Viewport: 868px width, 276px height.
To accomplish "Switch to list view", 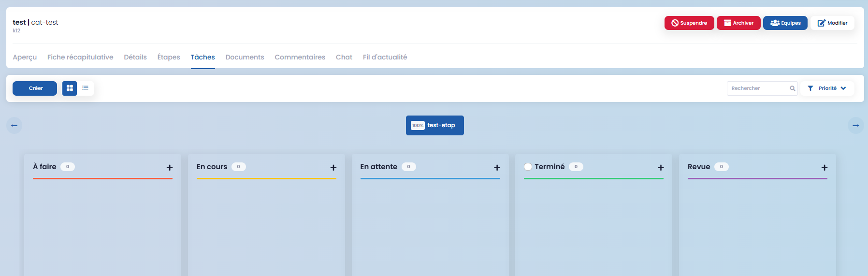I will [x=86, y=88].
